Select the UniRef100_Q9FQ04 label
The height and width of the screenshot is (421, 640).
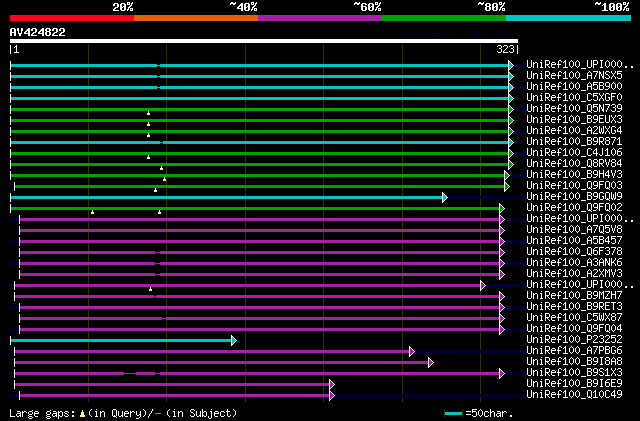click(574, 329)
